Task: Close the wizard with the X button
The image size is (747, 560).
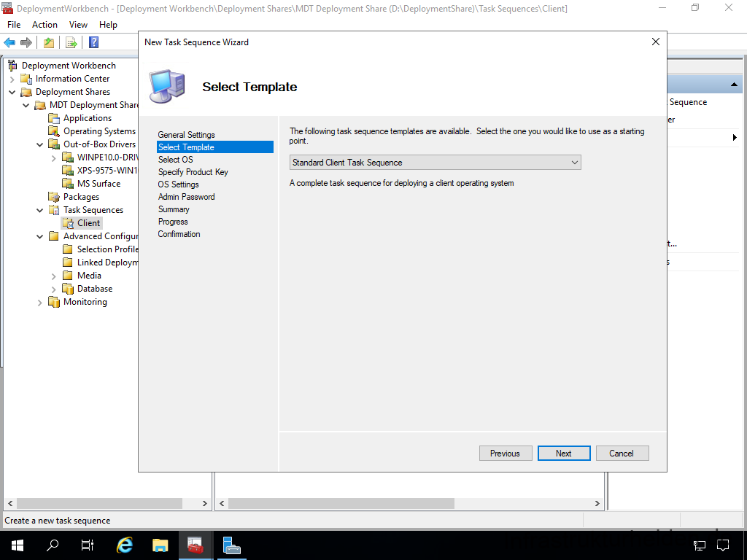Action: click(x=656, y=42)
